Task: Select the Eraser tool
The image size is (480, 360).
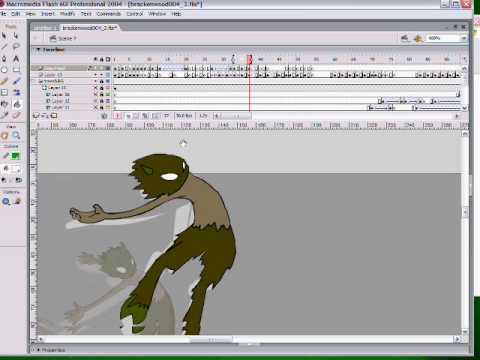Action: click(x=16, y=116)
